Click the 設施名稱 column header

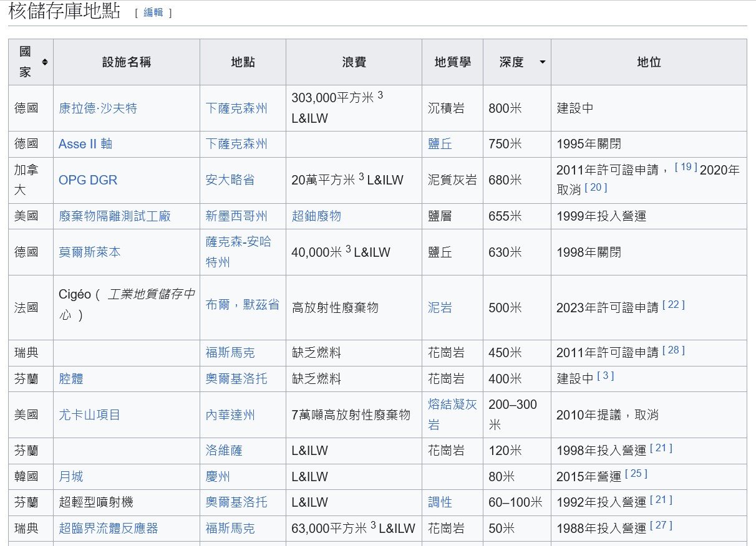coord(127,62)
